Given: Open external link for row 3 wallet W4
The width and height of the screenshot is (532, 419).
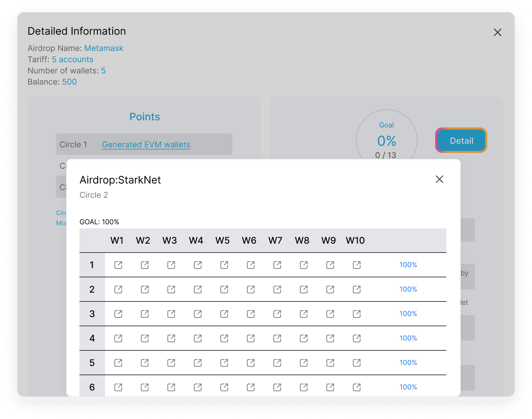Looking at the screenshot, I should pyautogui.click(x=198, y=314).
